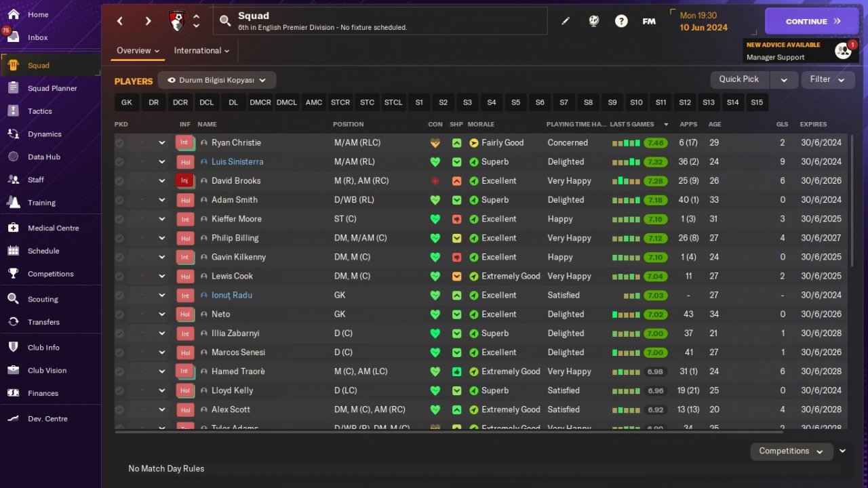Open Ionuț Radu's player profile

coord(232,295)
